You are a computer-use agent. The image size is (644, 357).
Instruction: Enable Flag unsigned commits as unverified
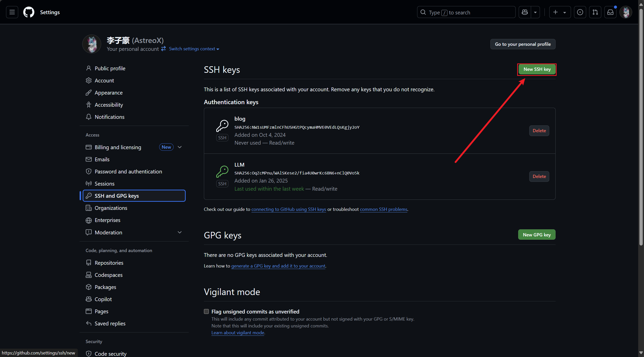(206, 311)
